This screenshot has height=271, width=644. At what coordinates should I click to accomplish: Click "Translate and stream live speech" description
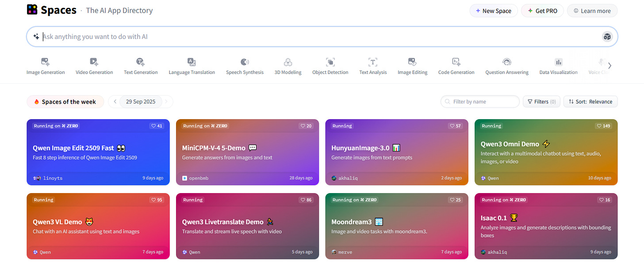pos(232,232)
